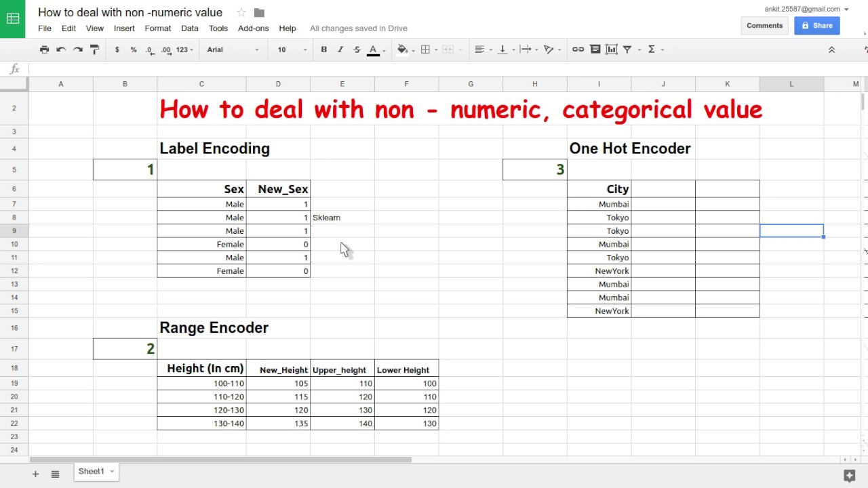
Task: Click the insert comment icon
Action: 595,49
